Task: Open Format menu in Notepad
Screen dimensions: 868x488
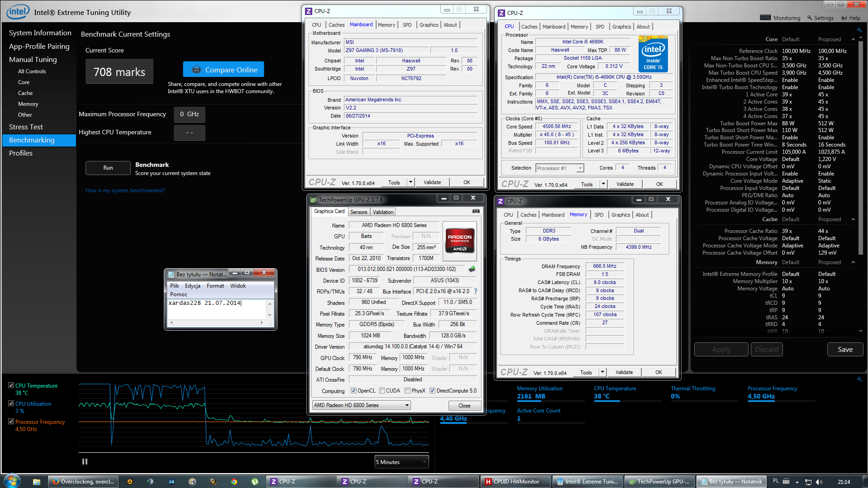Action: pyautogui.click(x=215, y=286)
